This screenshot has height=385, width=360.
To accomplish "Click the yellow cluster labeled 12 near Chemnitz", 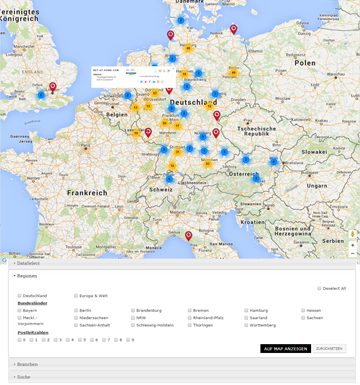I will [209, 106].
